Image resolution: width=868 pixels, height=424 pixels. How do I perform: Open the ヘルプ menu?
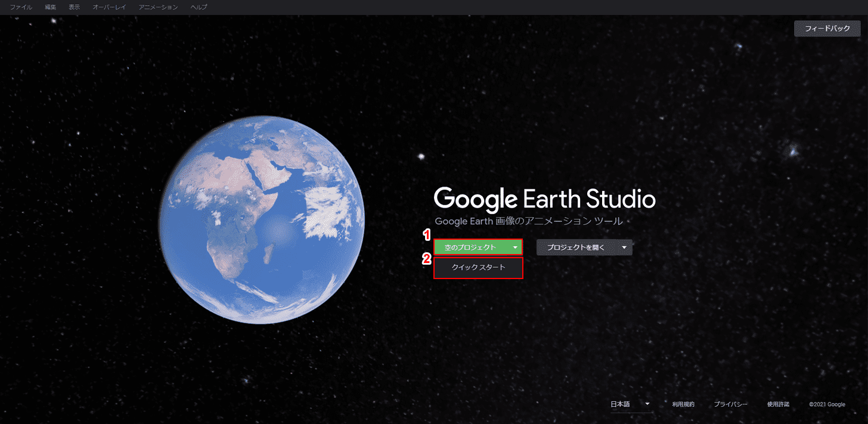[199, 7]
